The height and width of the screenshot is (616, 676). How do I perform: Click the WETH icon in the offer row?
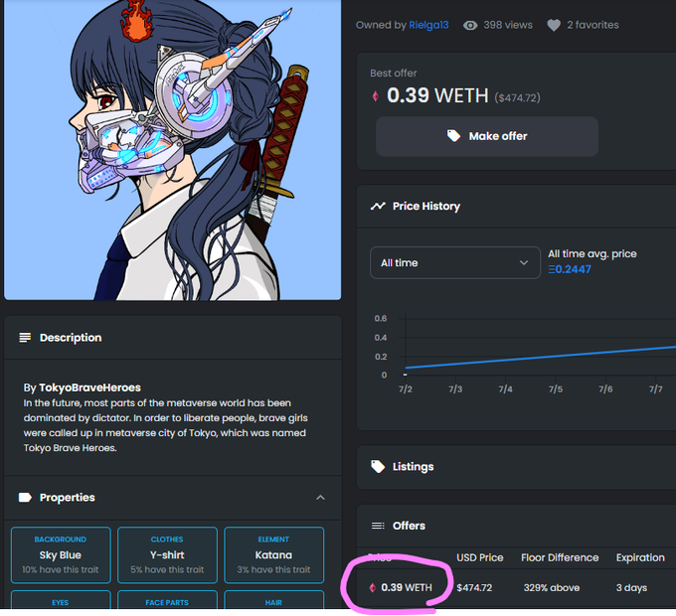pyautogui.click(x=373, y=587)
